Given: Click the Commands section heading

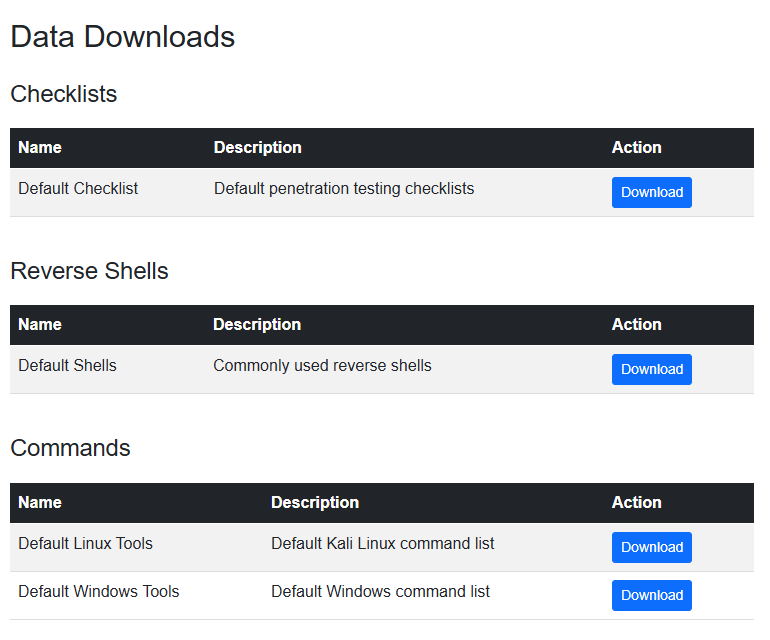Looking at the screenshot, I should [70, 448].
